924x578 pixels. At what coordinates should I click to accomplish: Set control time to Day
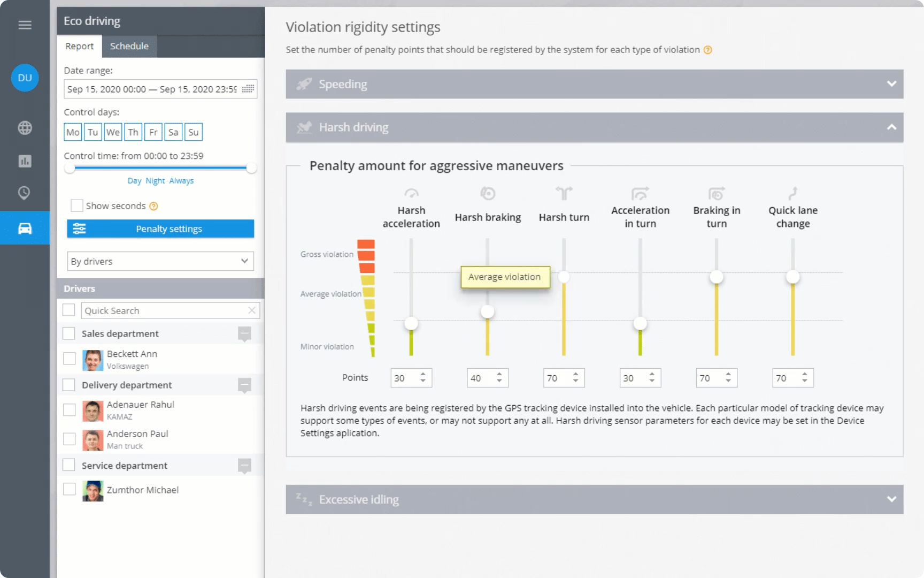[x=134, y=181]
